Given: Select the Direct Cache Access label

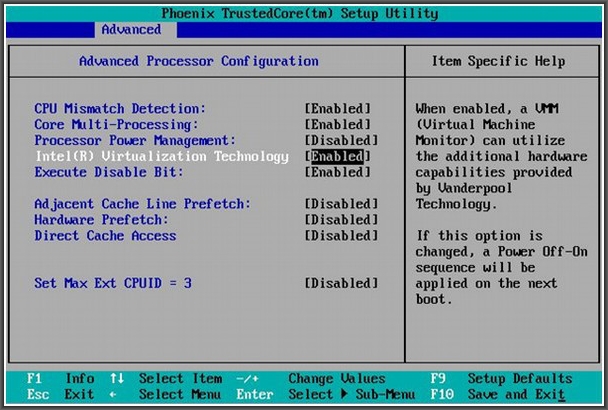Looking at the screenshot, I should 105,236.
